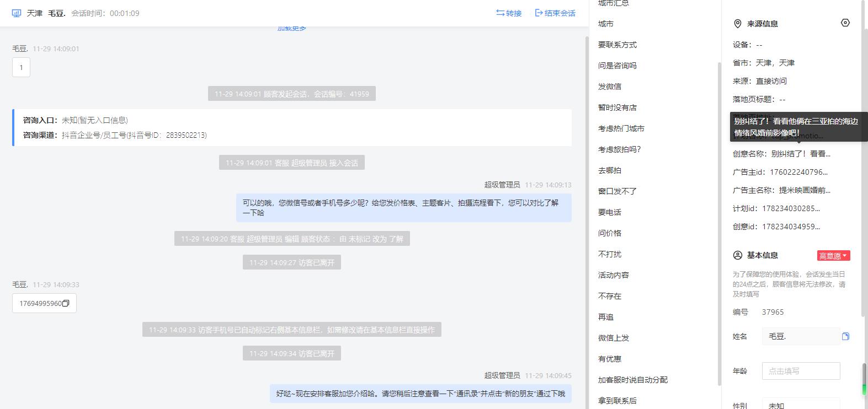Click the 加载更多 link
This screenshot has height=409, width=868.
(292, 28)
